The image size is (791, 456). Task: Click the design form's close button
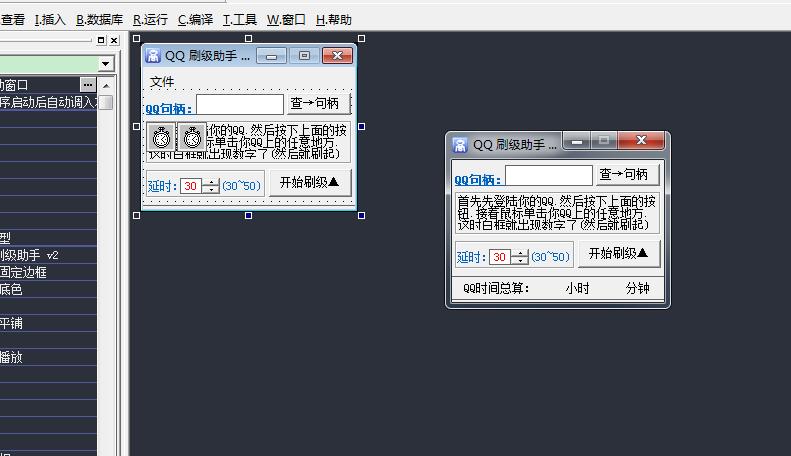[x=337, y=55]
